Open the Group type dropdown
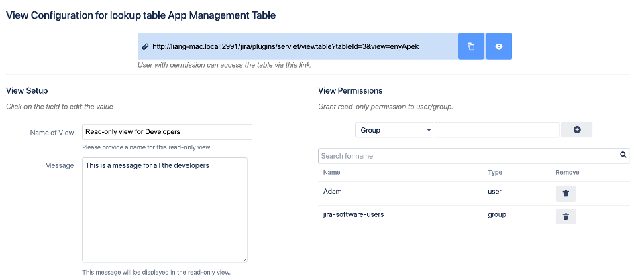This screenshot has width=644, height=280. click(394, 130)
